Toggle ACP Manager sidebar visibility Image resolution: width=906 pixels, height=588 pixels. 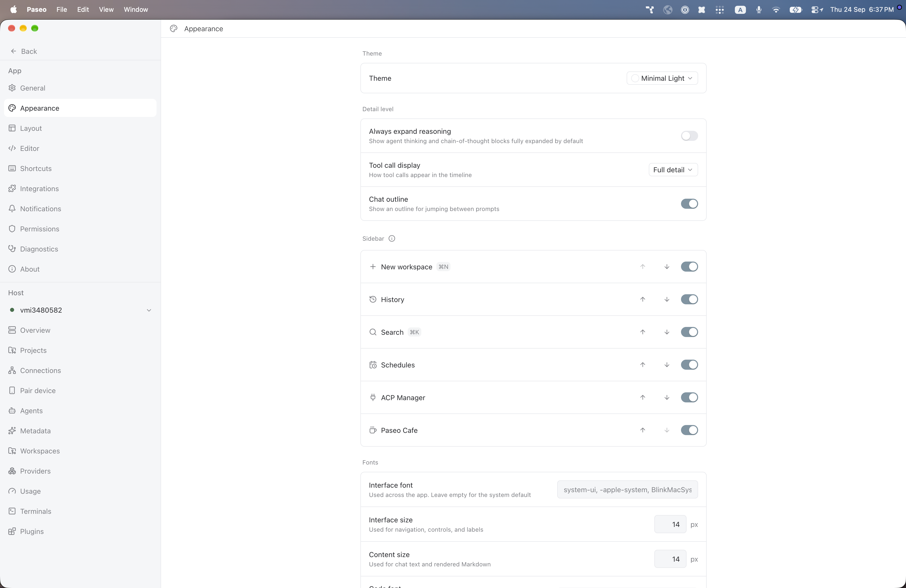(x=689, y=398)
